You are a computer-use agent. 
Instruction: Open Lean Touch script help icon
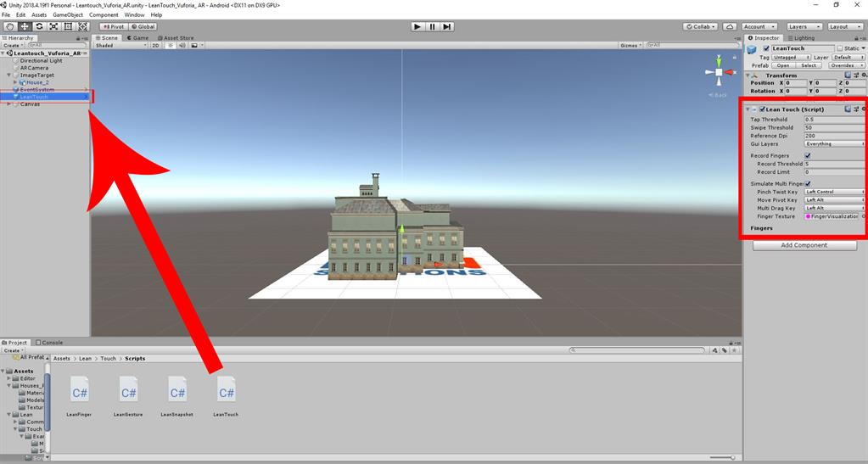click(x=848, y=109)
